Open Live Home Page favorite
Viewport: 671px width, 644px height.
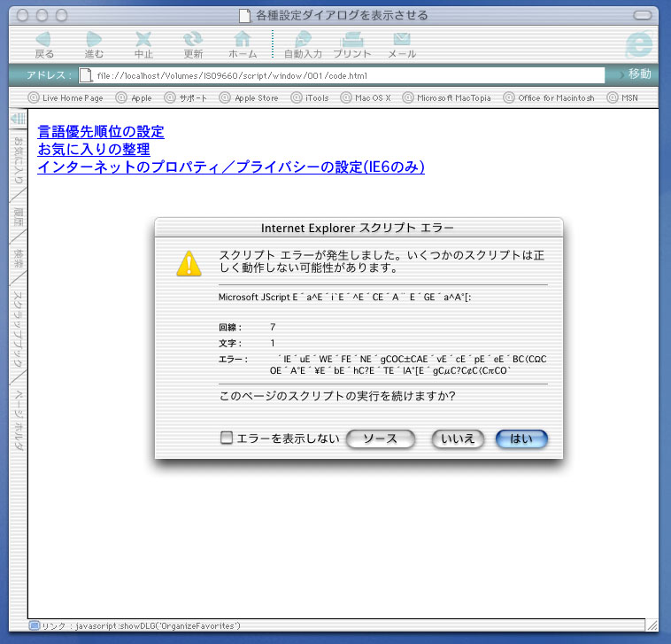point(66,97)
